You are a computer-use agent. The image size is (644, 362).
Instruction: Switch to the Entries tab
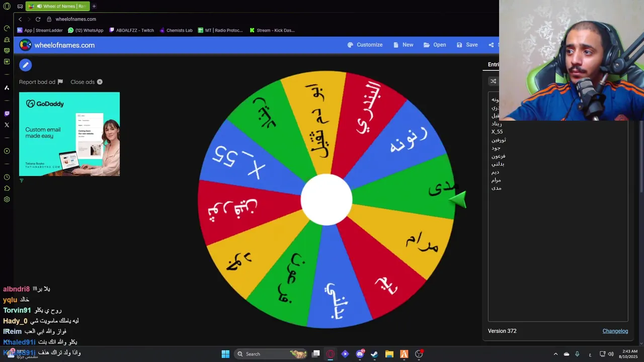[494, 64]
